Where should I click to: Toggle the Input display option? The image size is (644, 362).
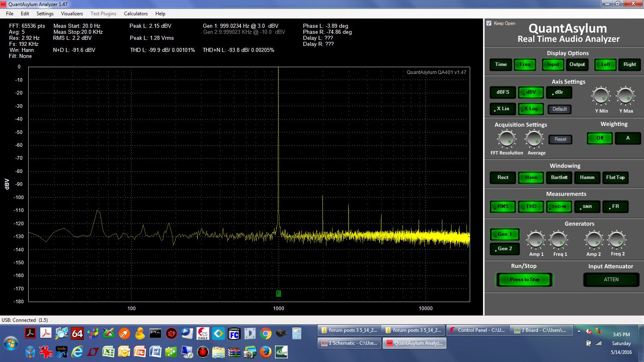tap(553, 64)
